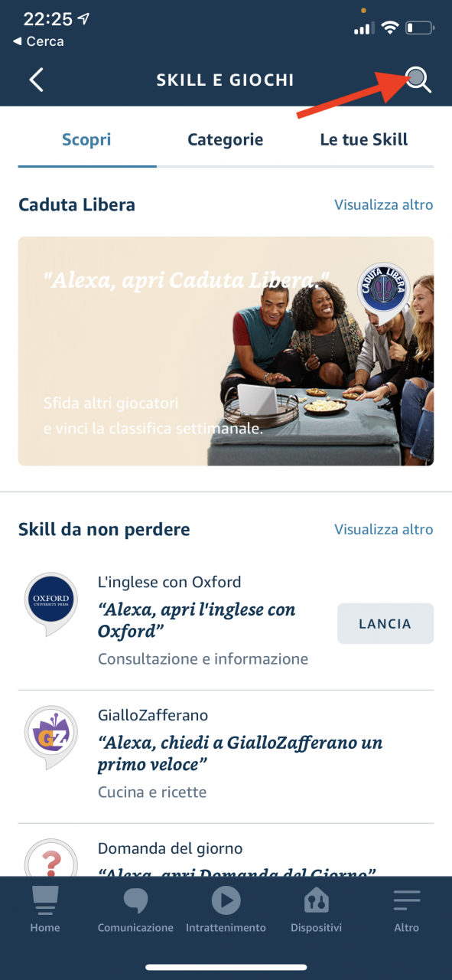Switch to the Categorie tab
This screenshot has height=980, width=452.
(226, 139)
